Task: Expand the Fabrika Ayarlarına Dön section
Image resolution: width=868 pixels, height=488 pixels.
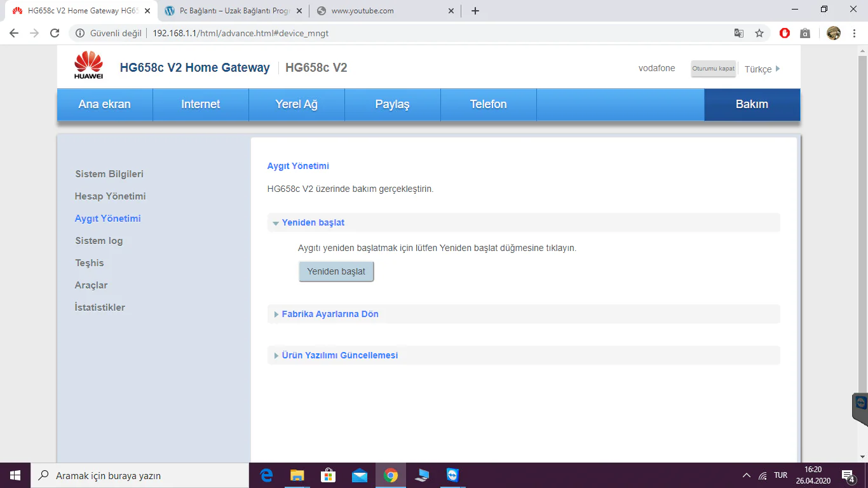Action: click(x=330, y=314)
